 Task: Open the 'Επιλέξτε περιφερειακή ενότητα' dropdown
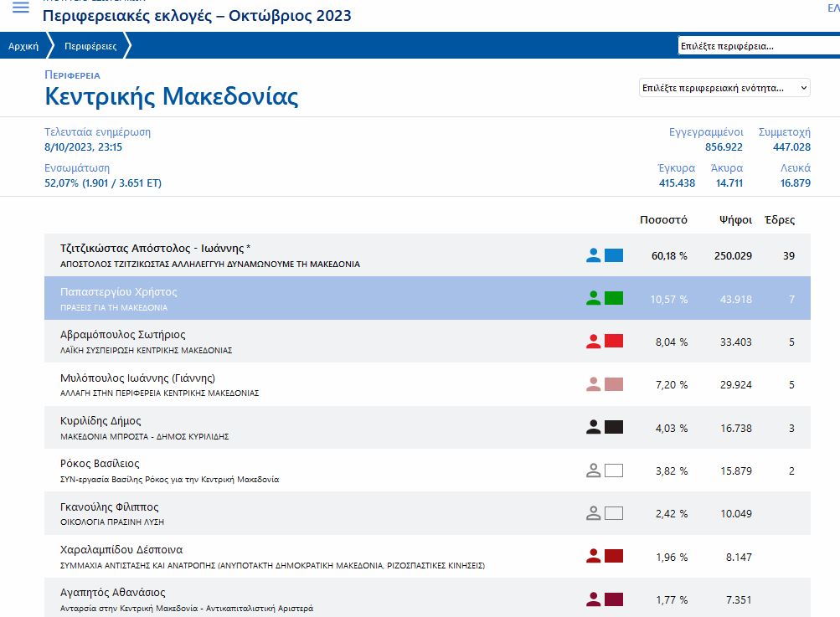coord(724,88)
